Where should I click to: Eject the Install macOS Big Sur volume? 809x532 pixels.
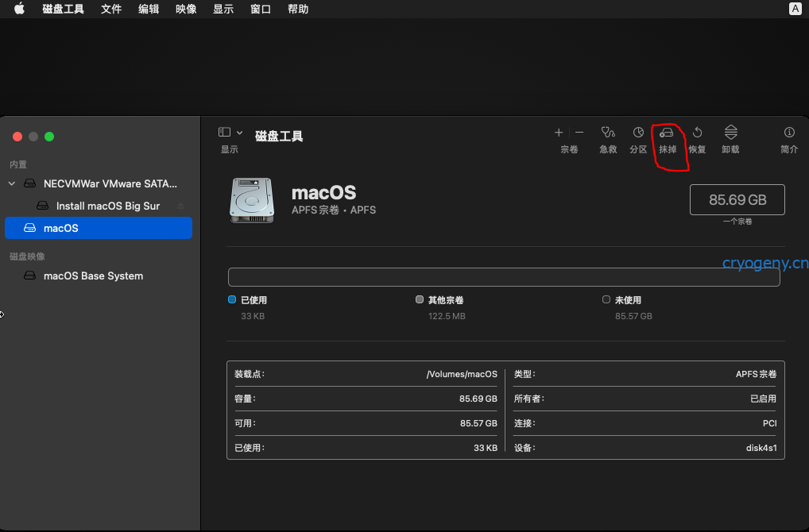[x=180, y=206]
